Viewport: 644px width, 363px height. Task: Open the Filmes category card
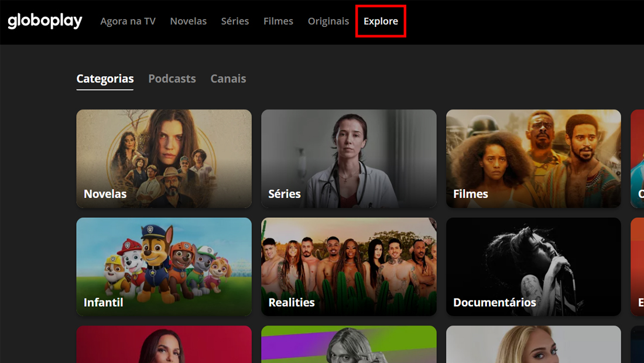(x=533, y=159)
